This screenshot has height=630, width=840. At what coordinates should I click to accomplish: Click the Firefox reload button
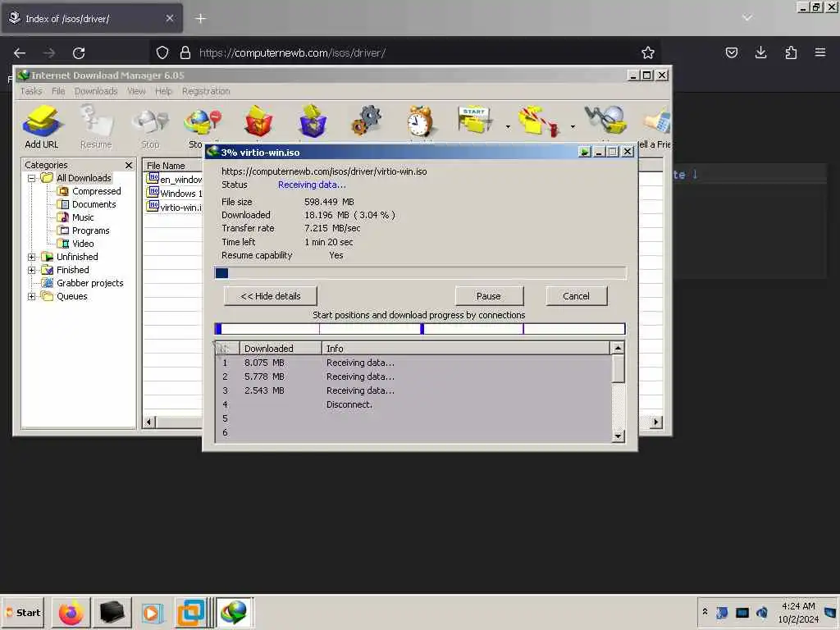(79, 53)
